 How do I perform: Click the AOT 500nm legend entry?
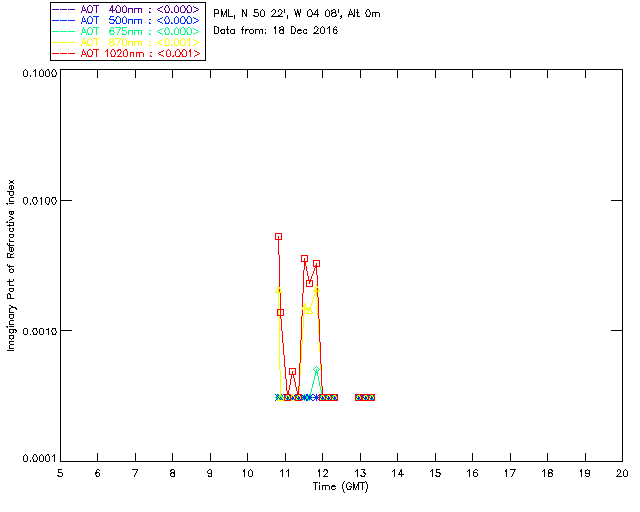pos(126,20)
